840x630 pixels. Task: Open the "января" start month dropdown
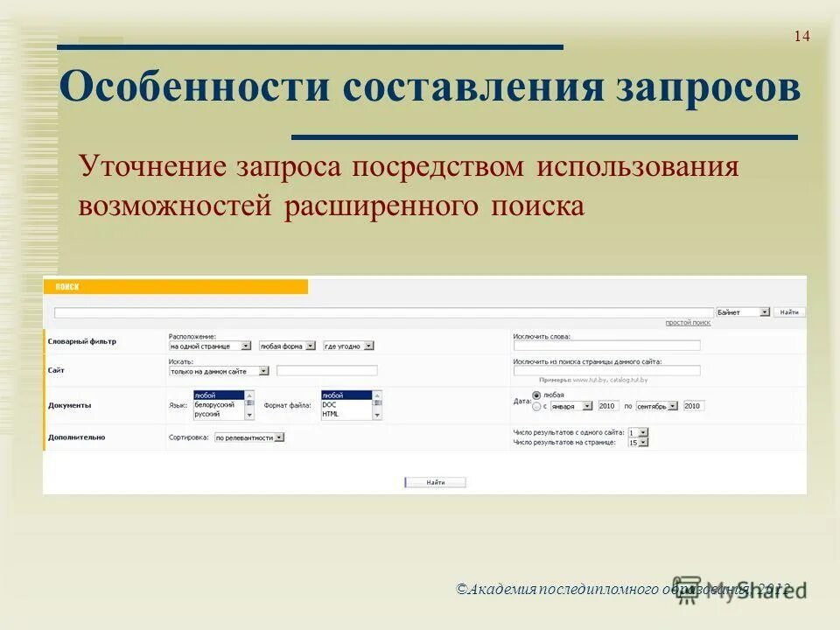(588, 406)
